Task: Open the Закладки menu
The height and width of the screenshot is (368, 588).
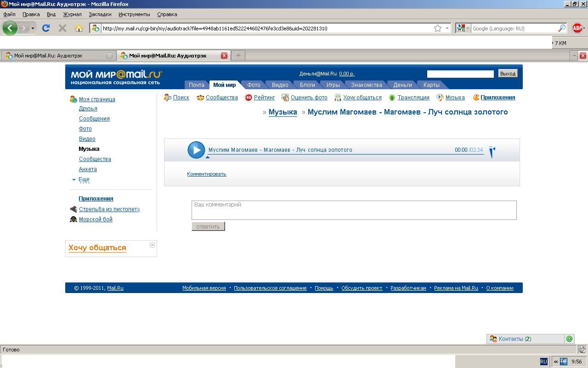Action: (x=100, y=14)
